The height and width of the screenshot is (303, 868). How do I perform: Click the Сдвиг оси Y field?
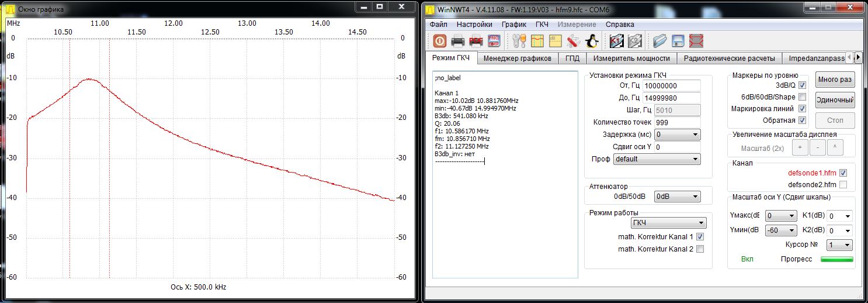tap(677, 147)
